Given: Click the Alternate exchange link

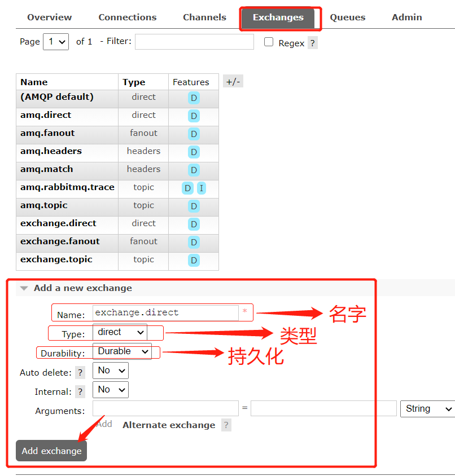Looking at the screenshot, I should pos(169,425).
